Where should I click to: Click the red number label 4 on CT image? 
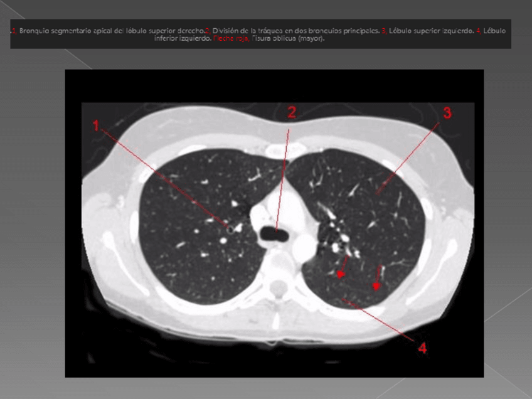[x=422, y=348]
